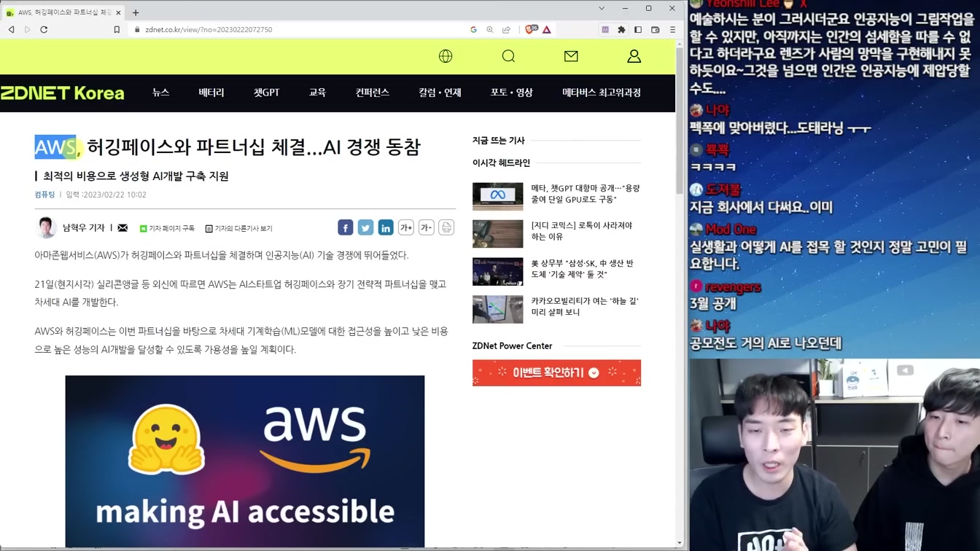The width and height of the screenshot is (980, 551).
Task: Reload the page with the refresh icon
Action: pyautogui.click(x=44, y=30)
